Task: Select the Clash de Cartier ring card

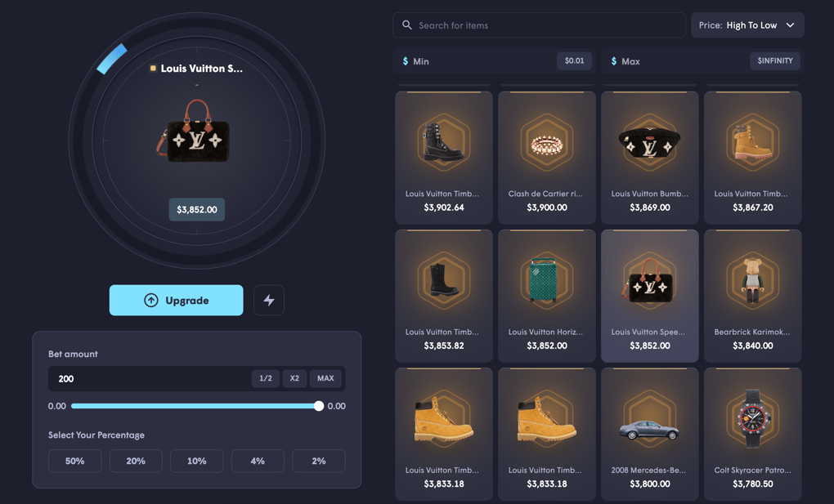Action: point(547,158)
